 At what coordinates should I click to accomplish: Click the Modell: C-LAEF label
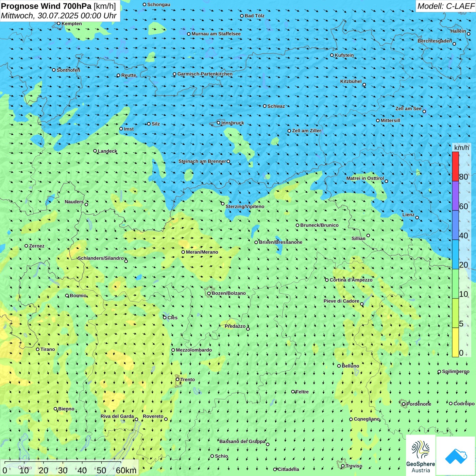point(446,6)
